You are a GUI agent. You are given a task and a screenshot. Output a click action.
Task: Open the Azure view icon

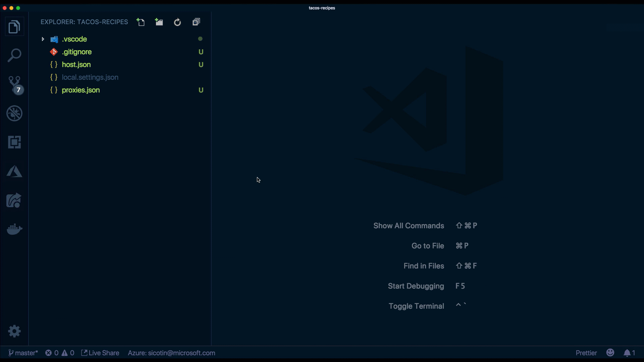14,171
